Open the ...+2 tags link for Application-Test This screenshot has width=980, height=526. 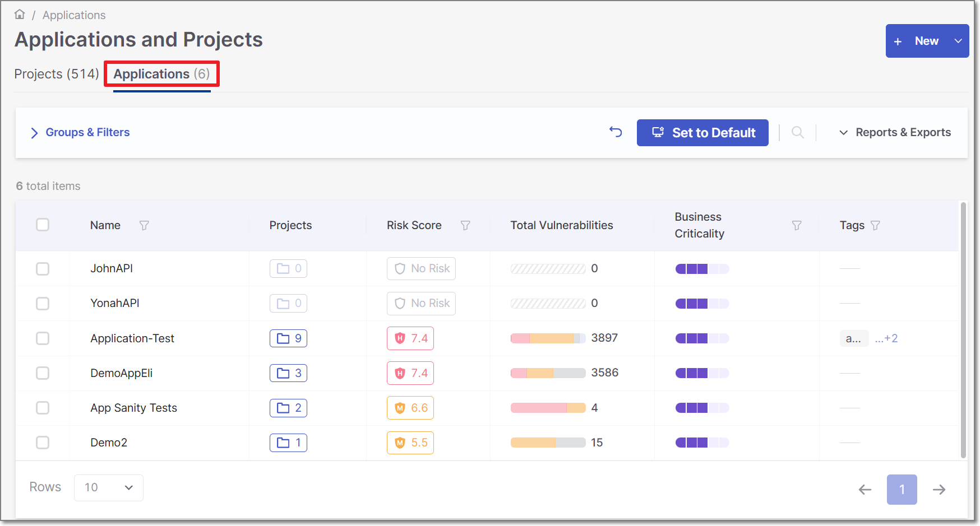point(886,338)
